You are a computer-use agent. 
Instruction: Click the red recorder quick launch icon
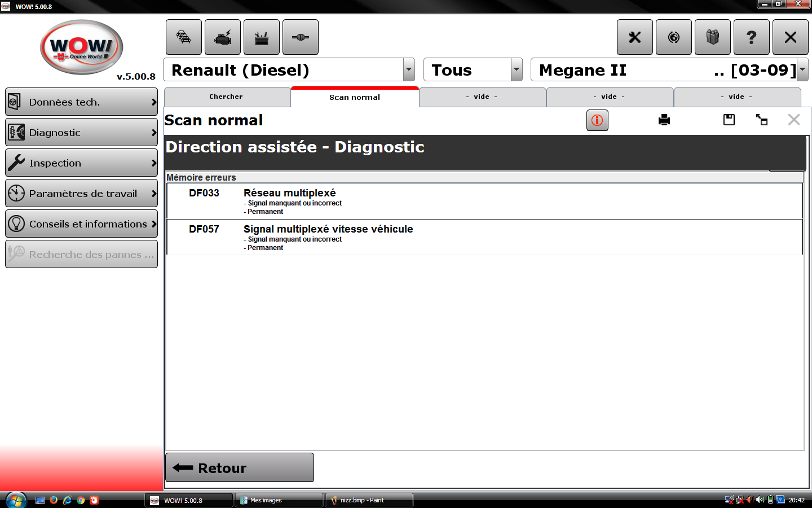(x=94, y=500)
